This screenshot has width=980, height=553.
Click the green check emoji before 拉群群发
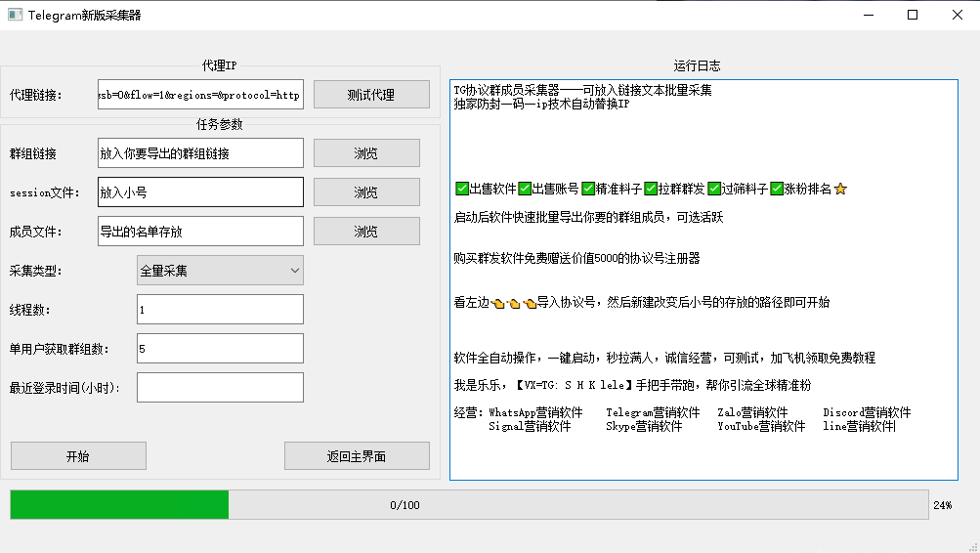click(x=651, y=189)
